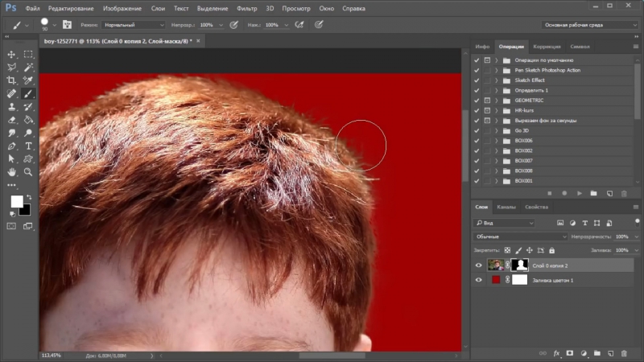This screenshot has width=644, height=362.
Task: Delete layer using trash icon in Слои panel
Action: (623, 353)
